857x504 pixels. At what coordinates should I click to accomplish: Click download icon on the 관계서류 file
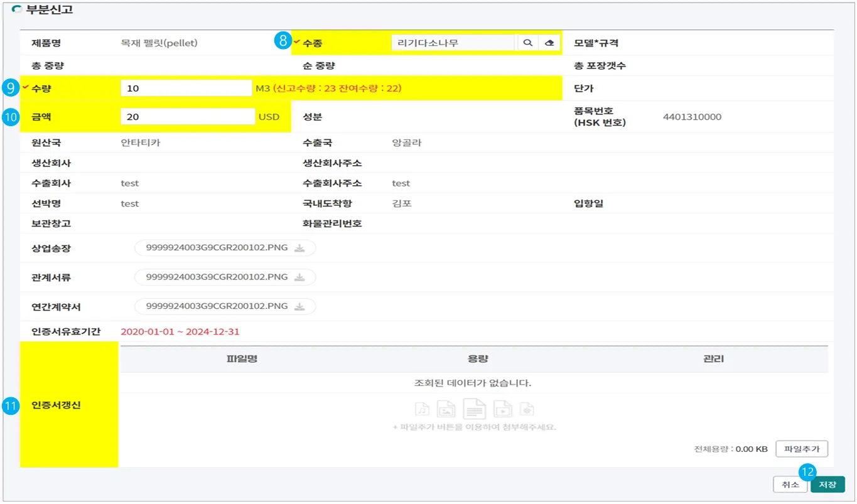(299, 277)
